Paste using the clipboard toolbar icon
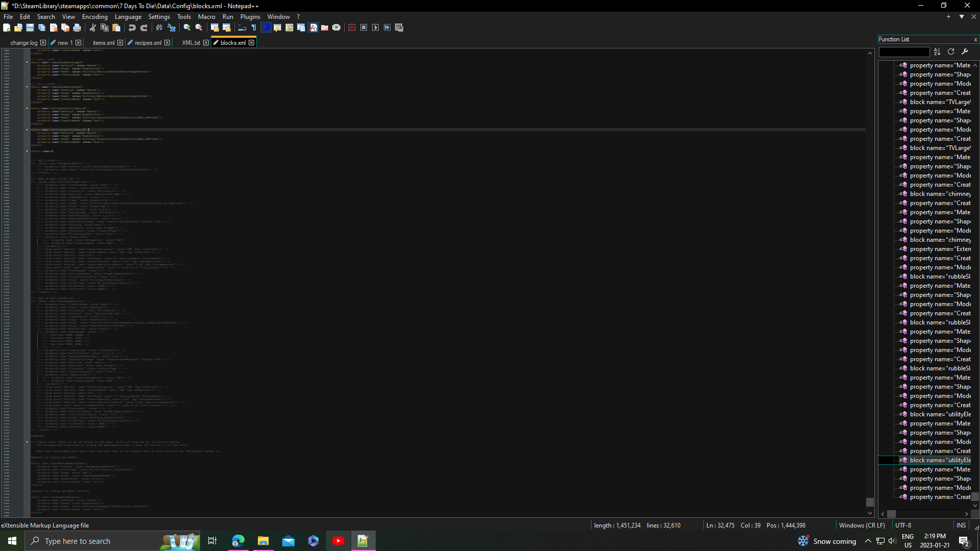Screen dimensions: 980x551 point(116,28)
